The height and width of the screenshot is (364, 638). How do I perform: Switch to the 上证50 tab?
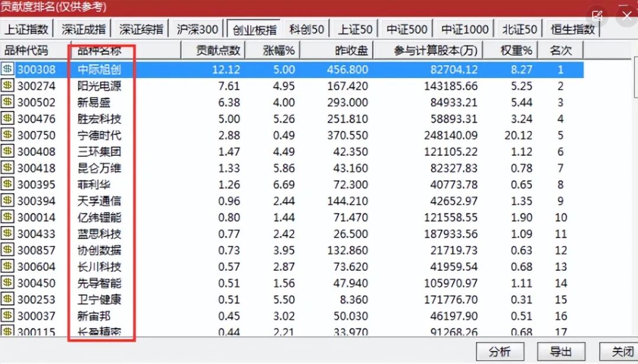(x=355, y=29)
